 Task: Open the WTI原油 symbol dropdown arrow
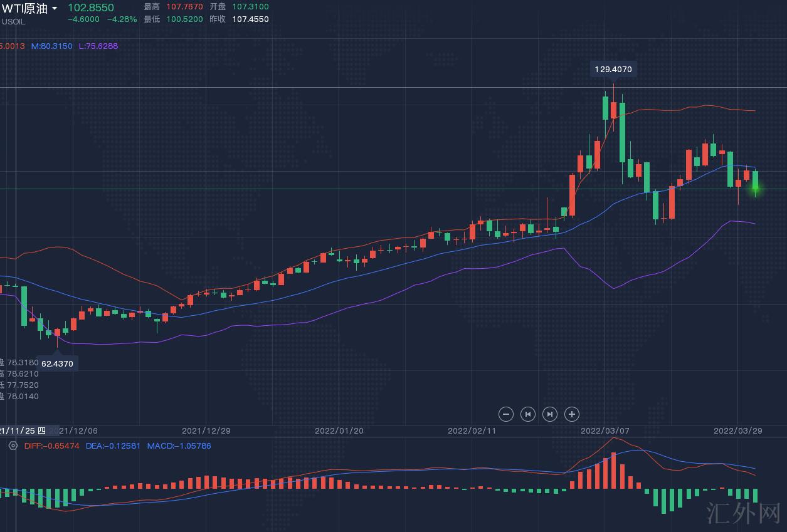pyautogui.click(x=55, y=9)
